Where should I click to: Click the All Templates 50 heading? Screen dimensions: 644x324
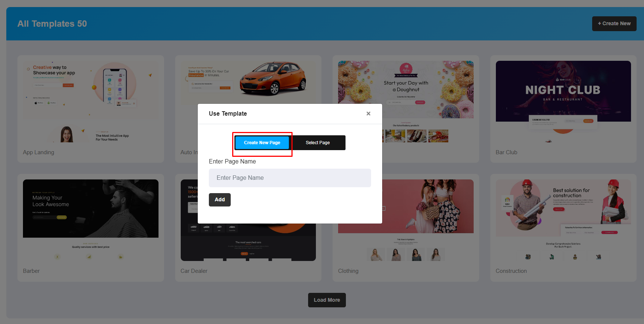(x=52, y=24)
